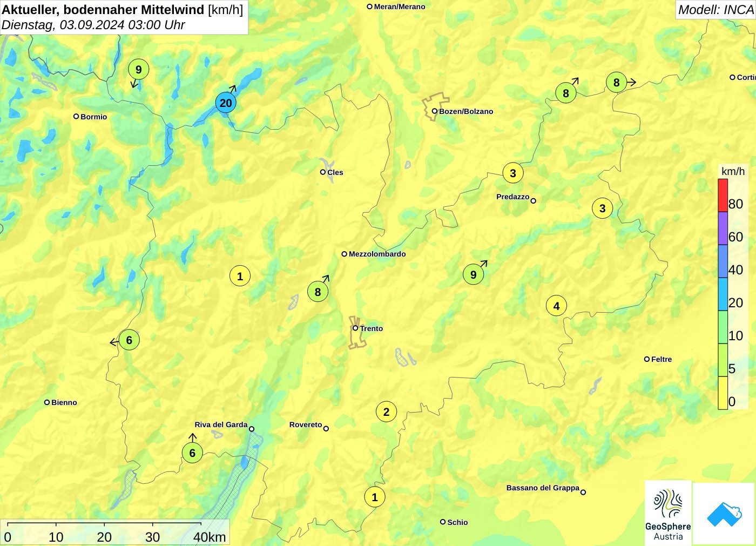This screenshot has height=546, width=756.
Task: Pick the purple swatch in the wind legend
Action: point(723,228)
